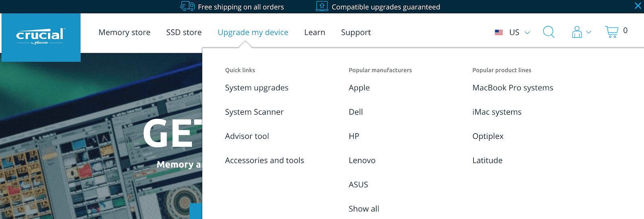644x219 pixels.
Task: Show all manufacturers
Action: [x=364, y=209]
